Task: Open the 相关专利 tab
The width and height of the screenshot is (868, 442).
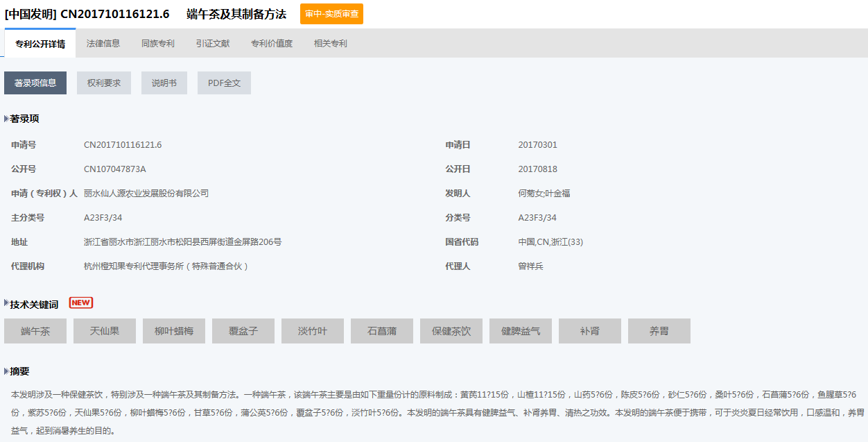Action: [330, 44]
